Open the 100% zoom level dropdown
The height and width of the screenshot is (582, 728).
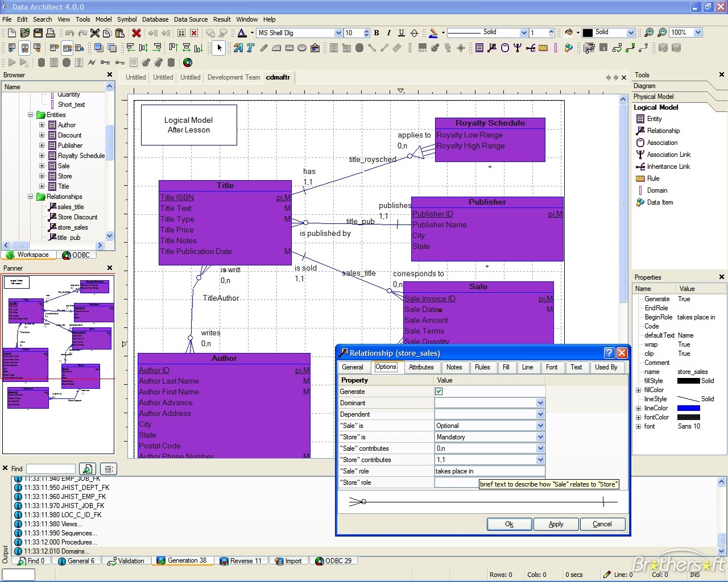pos(698,33)
